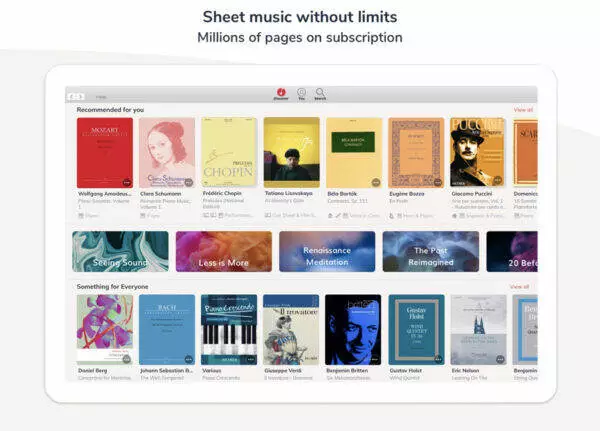Go back using the left arrow

pyautogui.click(x=72, y=96)
